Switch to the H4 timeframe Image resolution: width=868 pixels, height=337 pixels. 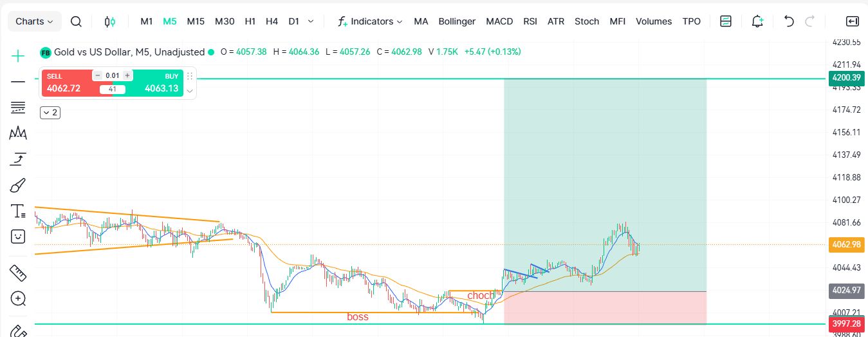(x=272, y=21)
